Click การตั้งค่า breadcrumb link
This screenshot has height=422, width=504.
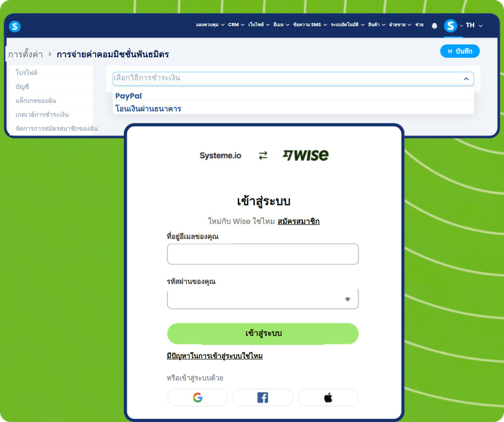coord(26,54)
